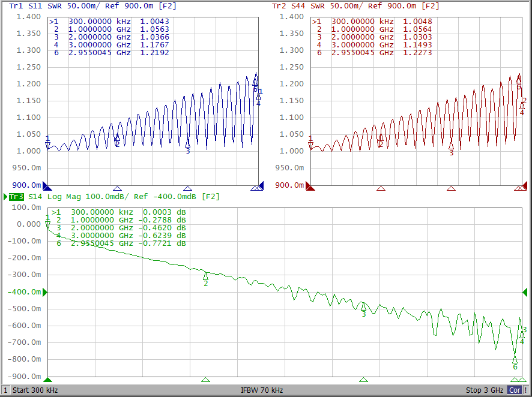Click the Stop 3 GHz field
Viewport: 532px width, 397px height.
[x=485, y=390]
